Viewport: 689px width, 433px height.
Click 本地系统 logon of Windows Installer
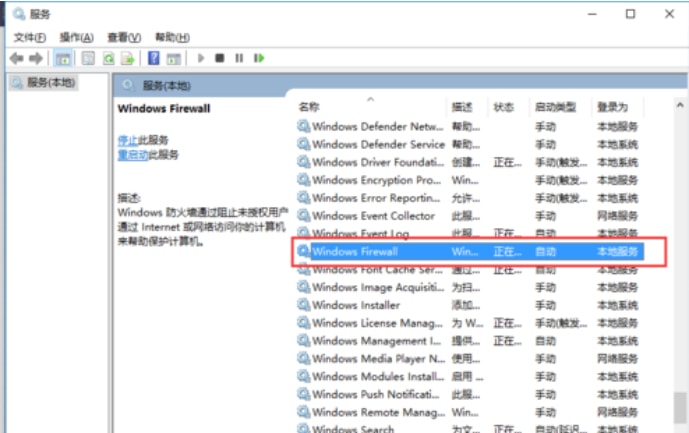pos(617,305)
